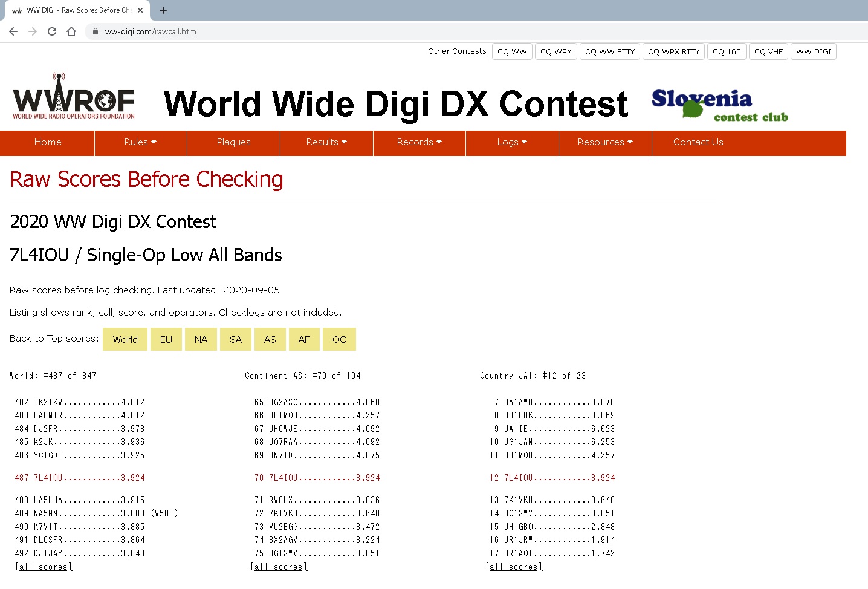Select World row 485 K2JK

click(x=80, y=442)
